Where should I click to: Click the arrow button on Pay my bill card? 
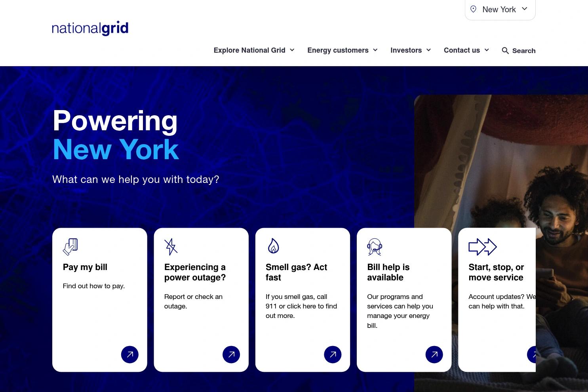point(130,354)
